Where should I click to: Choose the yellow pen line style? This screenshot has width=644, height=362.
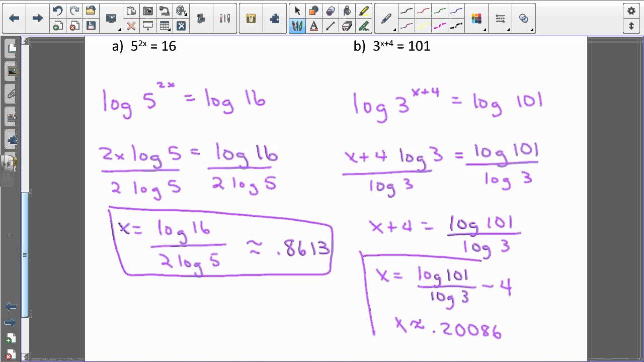(423, 26)
